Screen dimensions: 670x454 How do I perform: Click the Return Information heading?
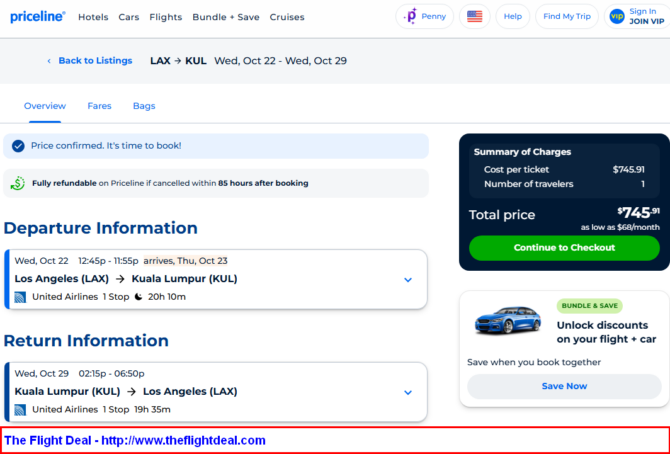coord(86,341)
